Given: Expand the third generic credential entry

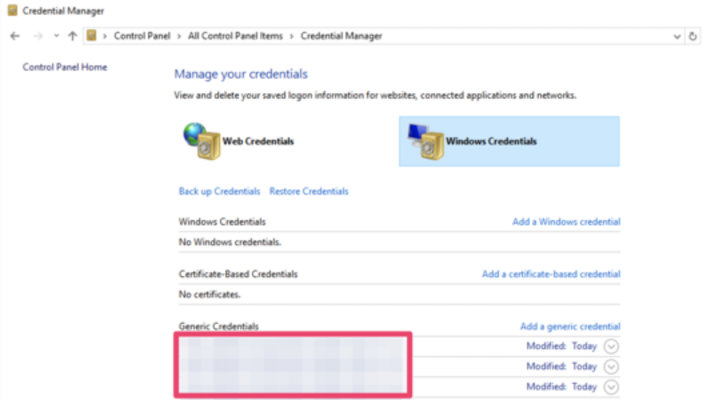Looking at the screenshot, I should click(x=612, y=387).
